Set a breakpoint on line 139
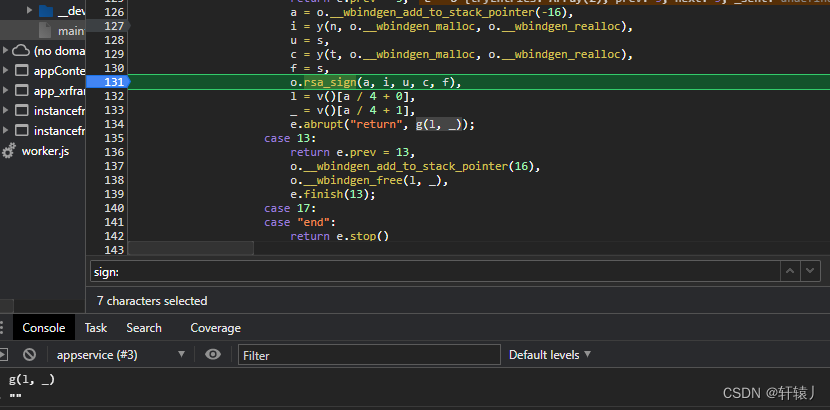 (114, 194)
